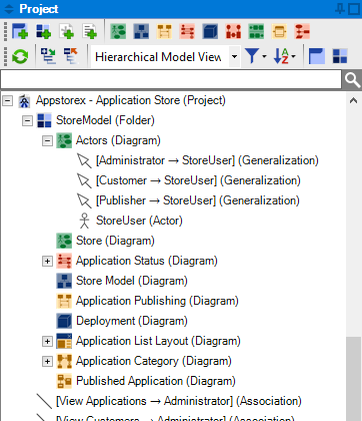Create a new class diagram
The width and height of the screenshot is (362, 421).
coord(141,31)
